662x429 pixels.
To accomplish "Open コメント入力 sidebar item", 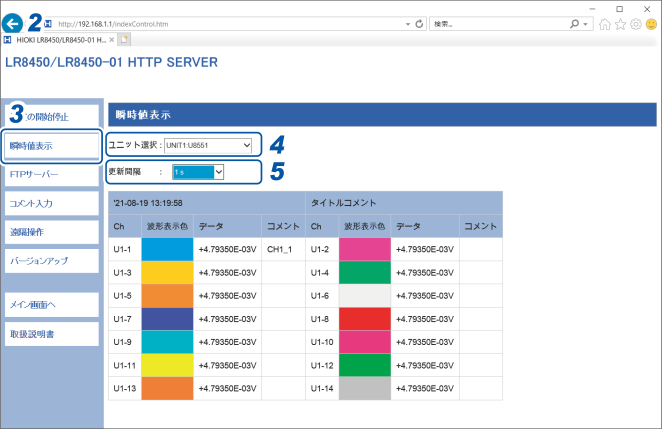I will click(52, 204).
